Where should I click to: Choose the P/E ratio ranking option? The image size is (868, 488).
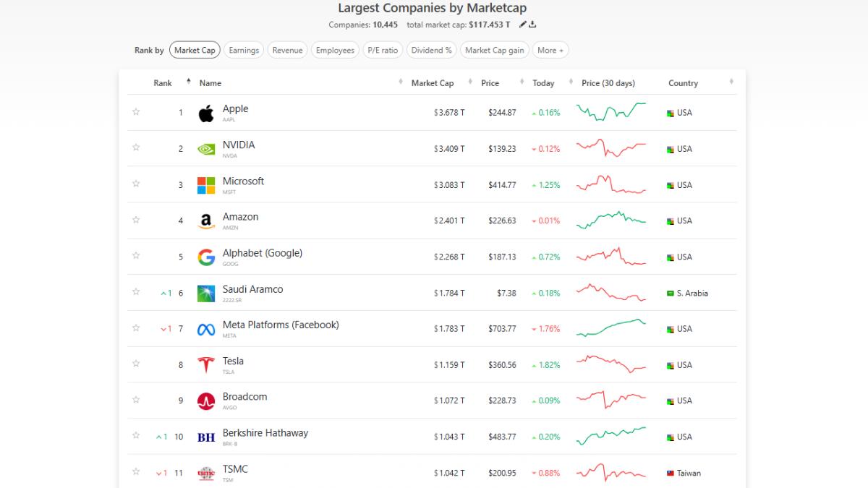pyautogui.click(x=383, y=50)
